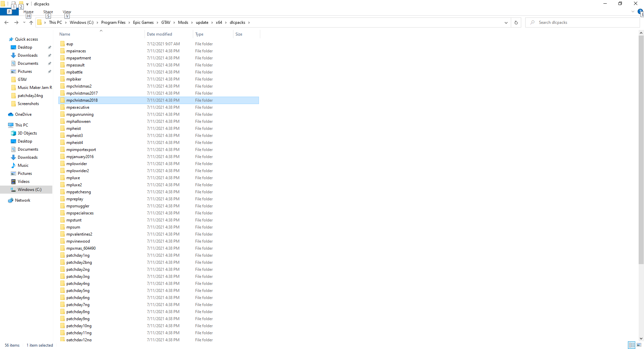The width and height of the screenshot is (644, 349).
Task: Click the Music note icon in sidebar
Action: tap(13, 165)
